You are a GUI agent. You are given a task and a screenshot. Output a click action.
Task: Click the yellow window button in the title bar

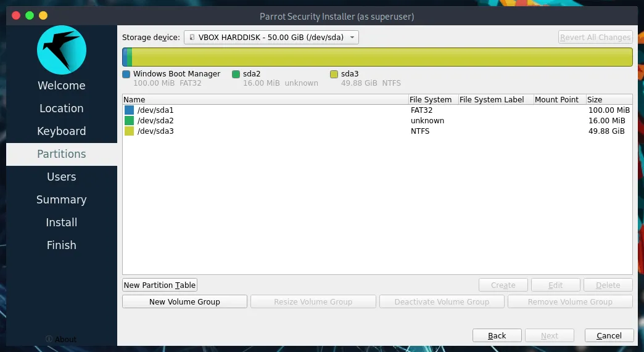(43, 15)
